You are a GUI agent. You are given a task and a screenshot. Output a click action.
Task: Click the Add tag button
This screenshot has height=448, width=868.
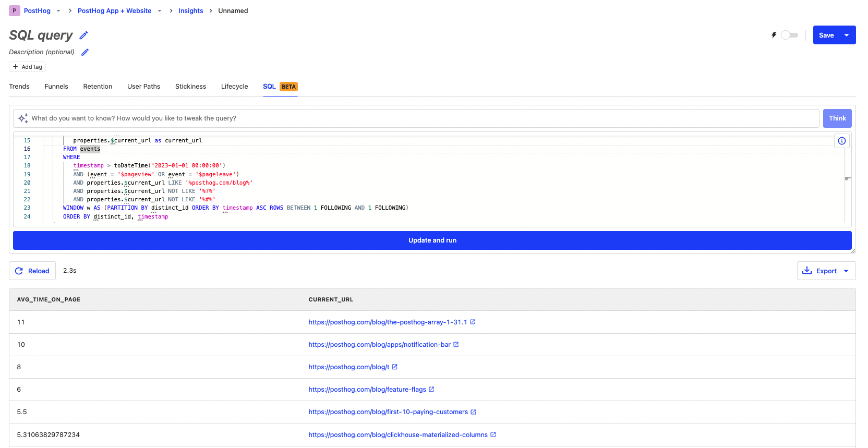28,67
